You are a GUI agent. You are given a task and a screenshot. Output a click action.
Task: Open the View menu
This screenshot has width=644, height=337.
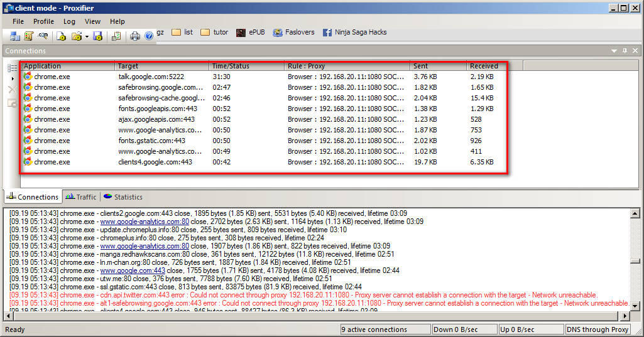pyautogui.click(x=92, y=21)
